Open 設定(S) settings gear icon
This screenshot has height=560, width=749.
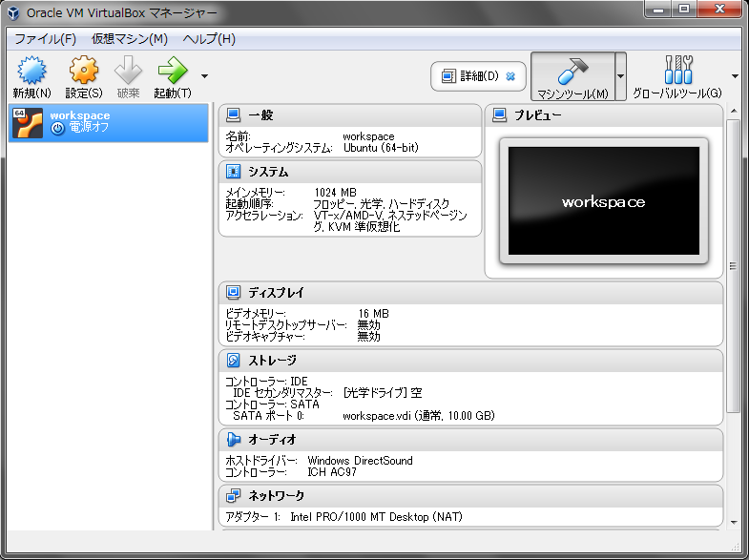[84, 71]
